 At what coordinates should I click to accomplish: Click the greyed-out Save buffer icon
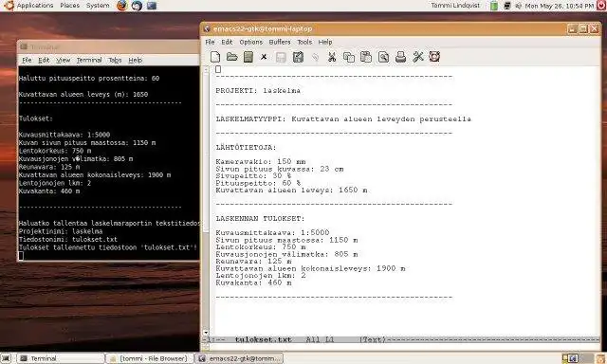click(281, 57)
